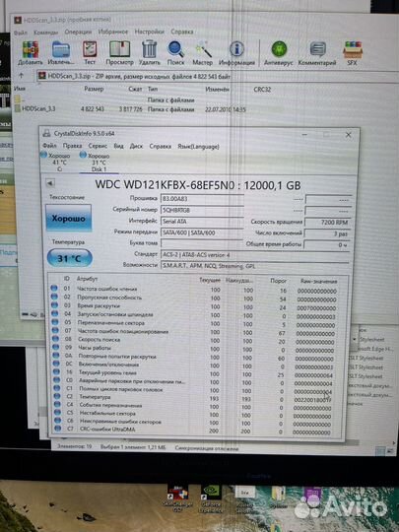Go up one folder arrow in WinRAR
Viewport: 399px width, 532px height.
(x=21, y=75)
